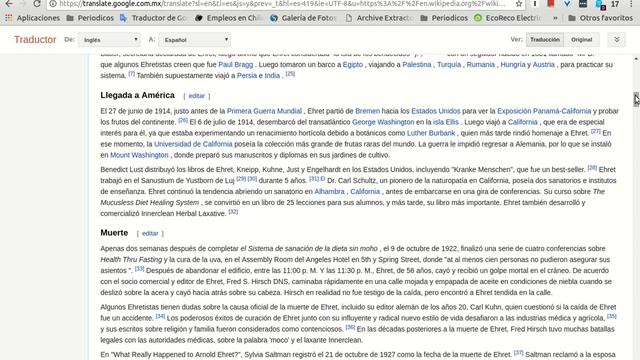
Task: Open footnote reference 25
Action: [290, 74]
